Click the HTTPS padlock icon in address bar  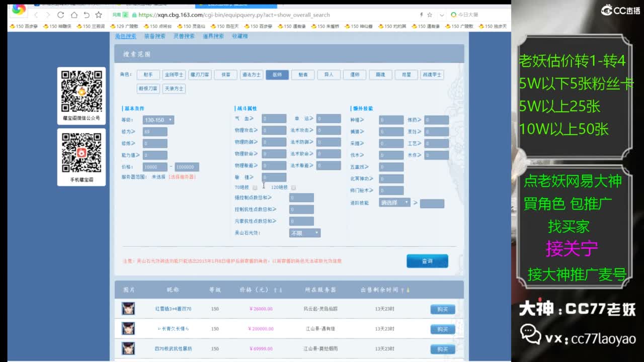[134, 15]
